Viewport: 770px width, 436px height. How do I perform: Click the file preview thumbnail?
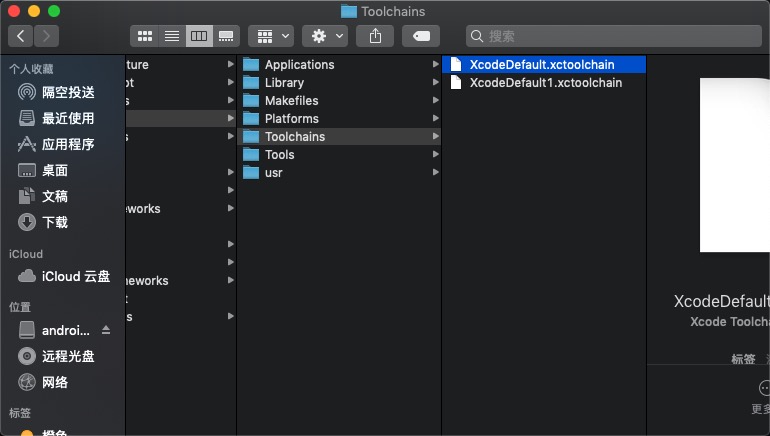(x=735, y=165)
